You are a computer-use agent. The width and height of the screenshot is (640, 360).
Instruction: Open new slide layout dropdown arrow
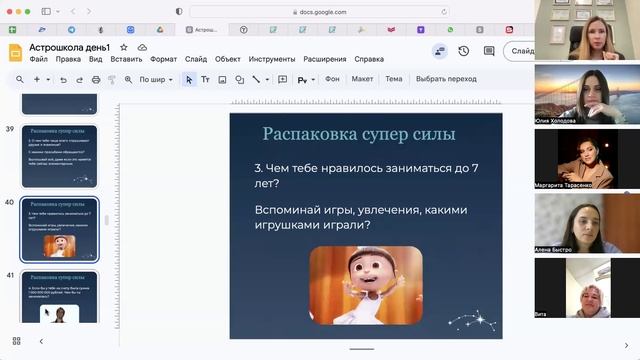(48, 80)
